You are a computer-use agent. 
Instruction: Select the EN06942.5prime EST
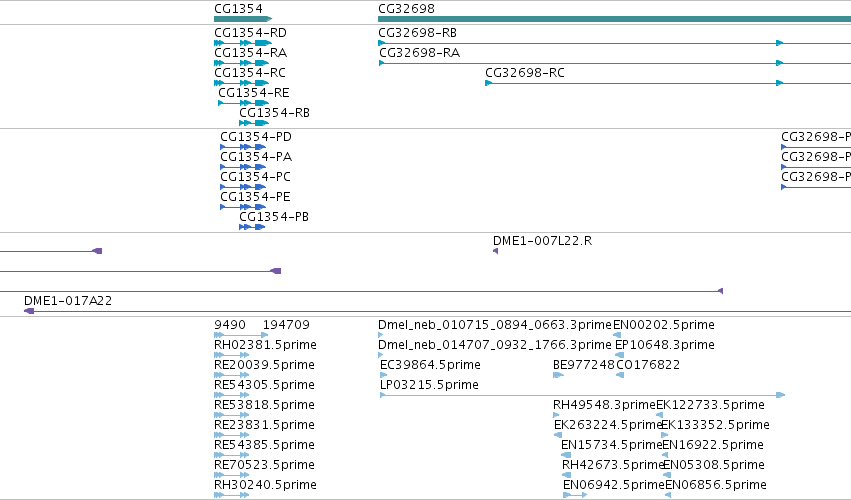point(614,485)
